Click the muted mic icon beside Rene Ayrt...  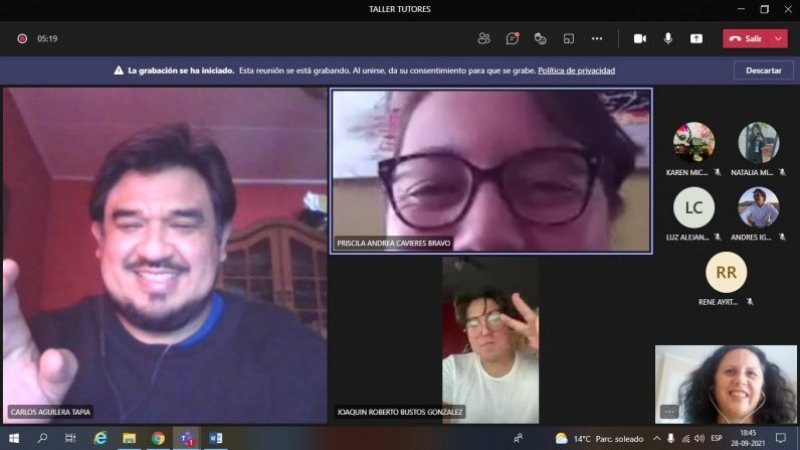(749, 302)
